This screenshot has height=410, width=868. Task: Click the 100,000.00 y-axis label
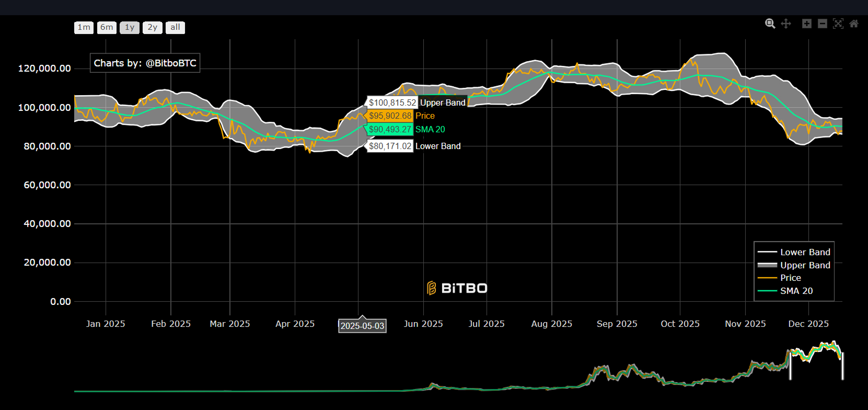tap(44, 107)
